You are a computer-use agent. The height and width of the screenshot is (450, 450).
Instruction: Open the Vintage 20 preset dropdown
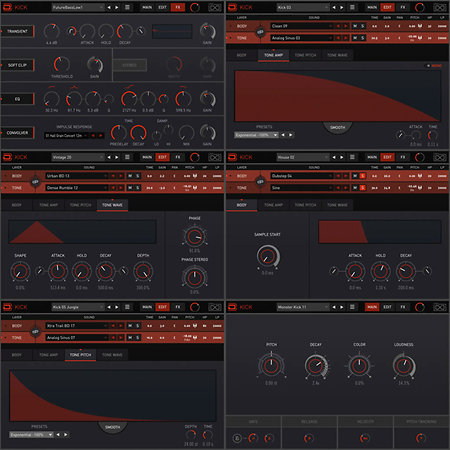(x=78, y=157)
